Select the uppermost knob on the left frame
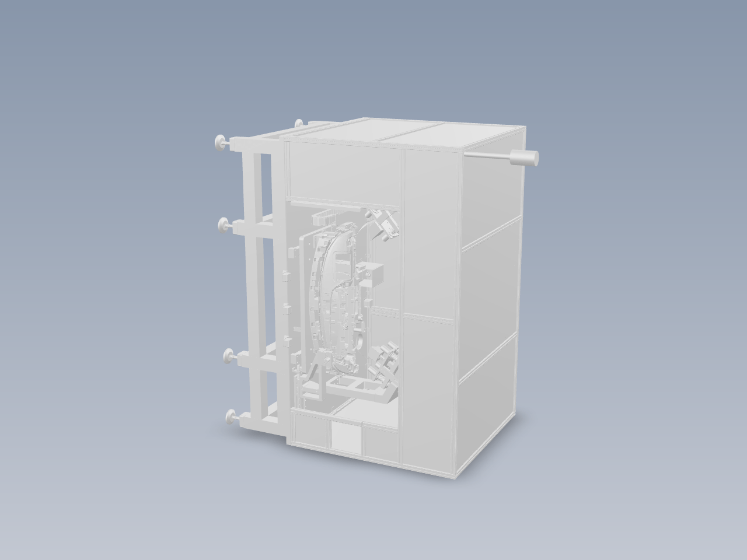 (221, 142)
